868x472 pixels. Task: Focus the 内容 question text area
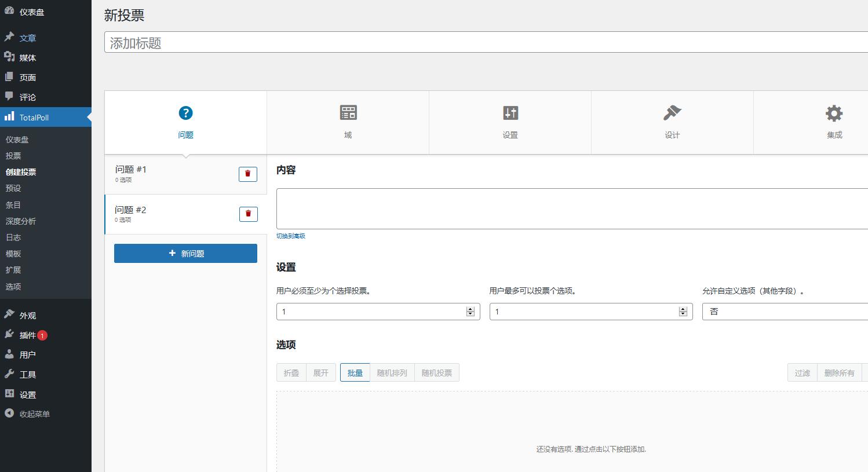[x=571, y=208]
